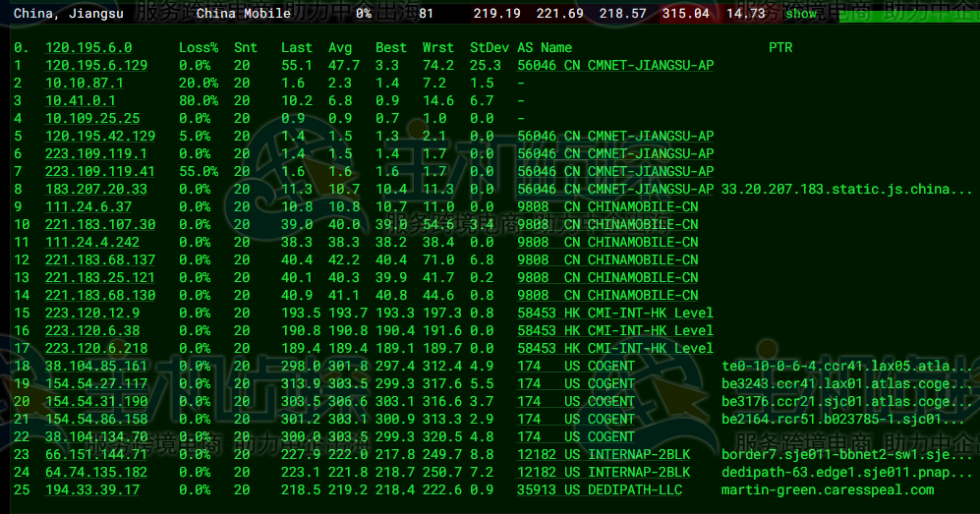Open CHINAMOBILE-CN AS link on hop 14

coord(607,296)
